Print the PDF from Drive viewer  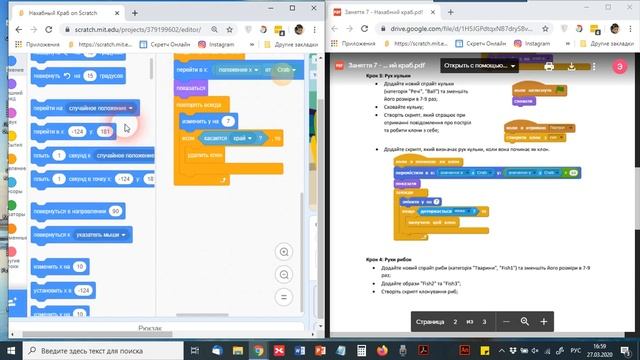coord(549,66)
